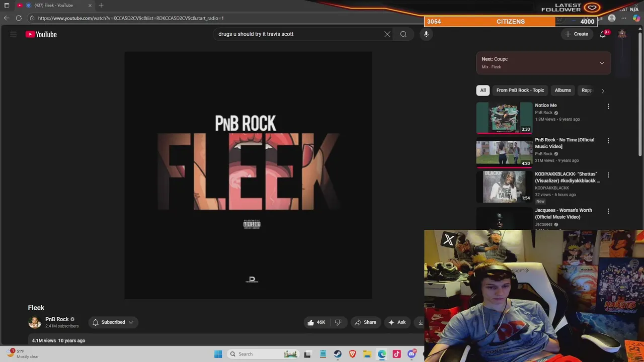Open more options for Jacquees Woman's Worth

click(x=608, y=211)
